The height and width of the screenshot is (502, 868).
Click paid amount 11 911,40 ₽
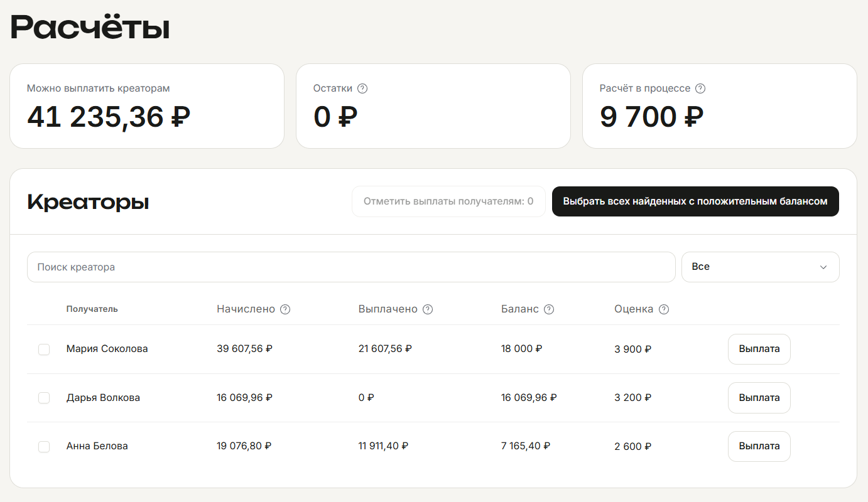coord(383,446)
